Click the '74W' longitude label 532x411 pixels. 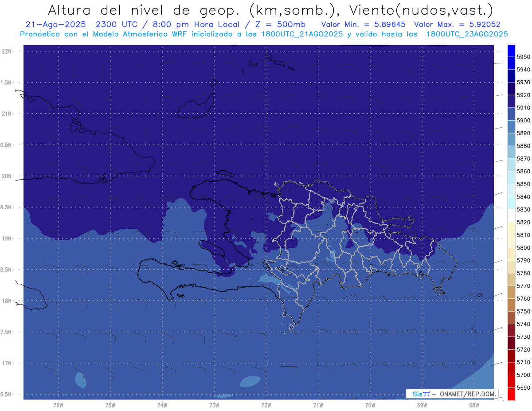162,405
